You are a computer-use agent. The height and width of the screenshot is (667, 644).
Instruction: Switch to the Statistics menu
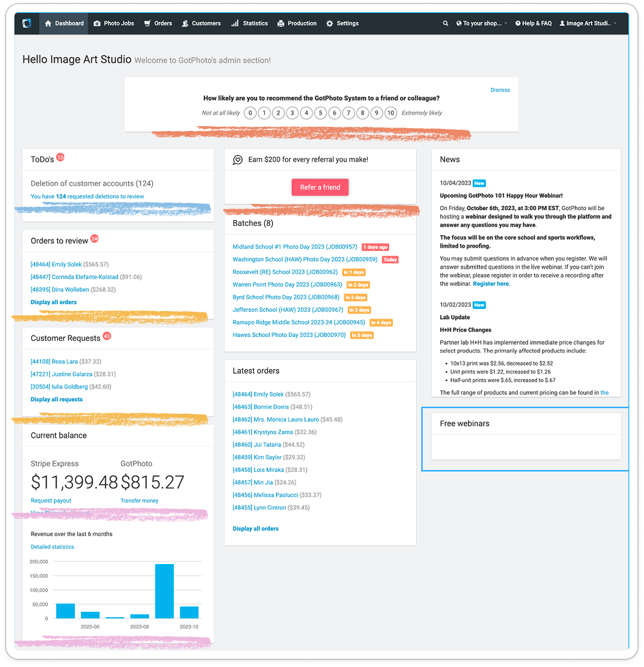point(250,23)
